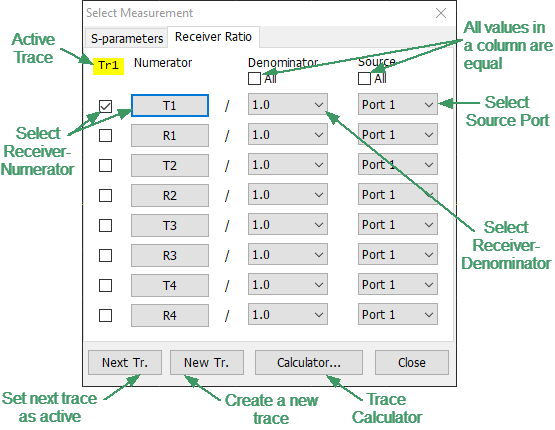555x430 pixels.
Task: Open the T4 row denominator dropdown
Action: pos(288,285)
